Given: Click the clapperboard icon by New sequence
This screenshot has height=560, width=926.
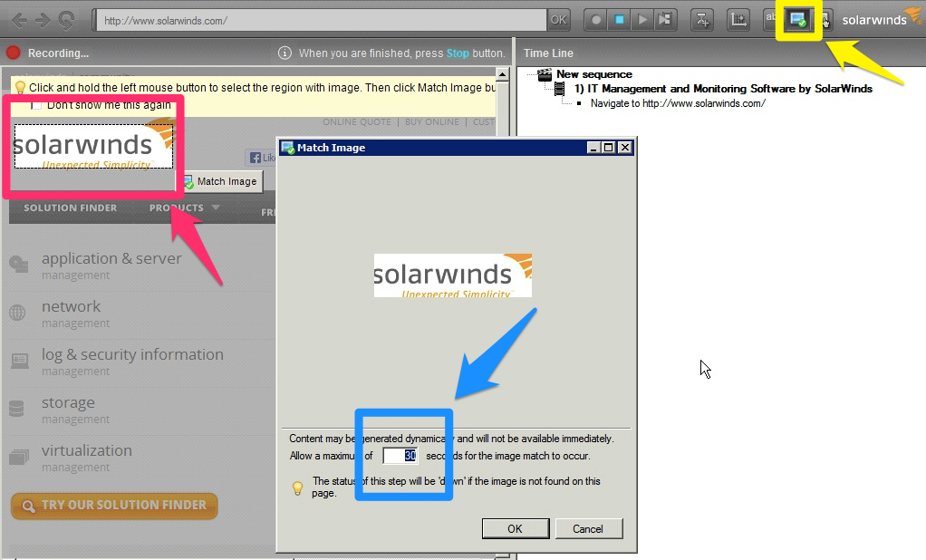Looking at the screenshot, I should coord(545,74).
